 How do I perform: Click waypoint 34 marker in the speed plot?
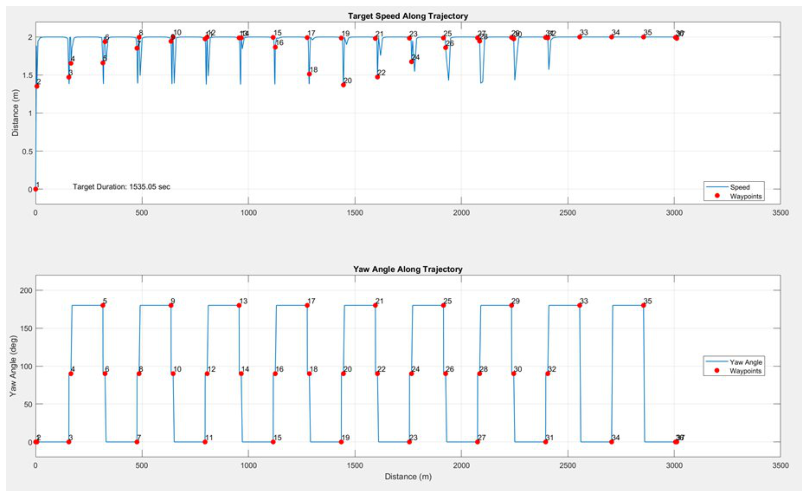611,37
